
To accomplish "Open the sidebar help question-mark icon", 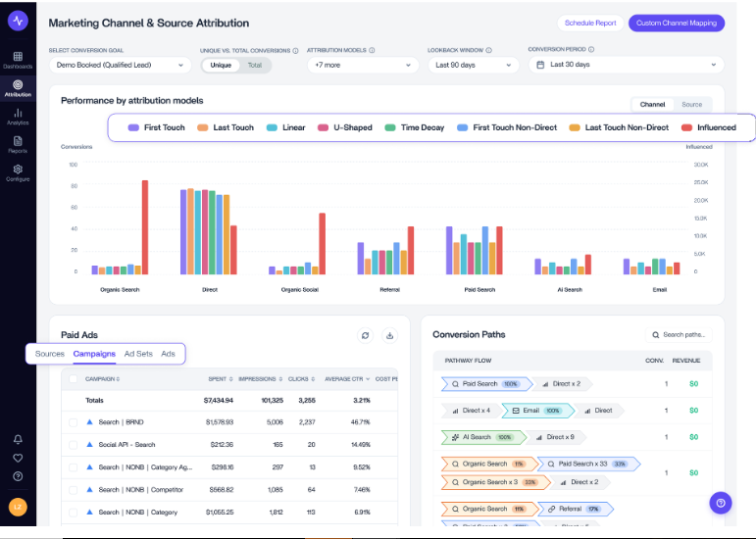I will (x=18, y=476).
